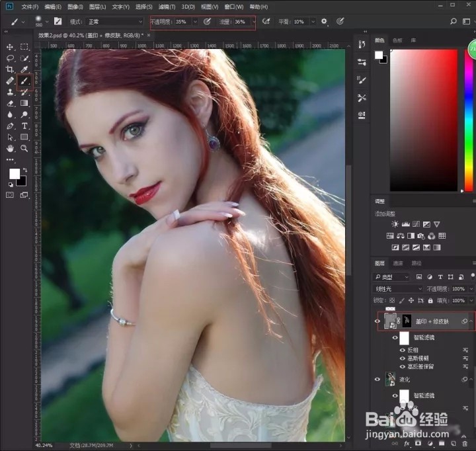
Task: Select the Clone Stamp tool
Action: 10,92
